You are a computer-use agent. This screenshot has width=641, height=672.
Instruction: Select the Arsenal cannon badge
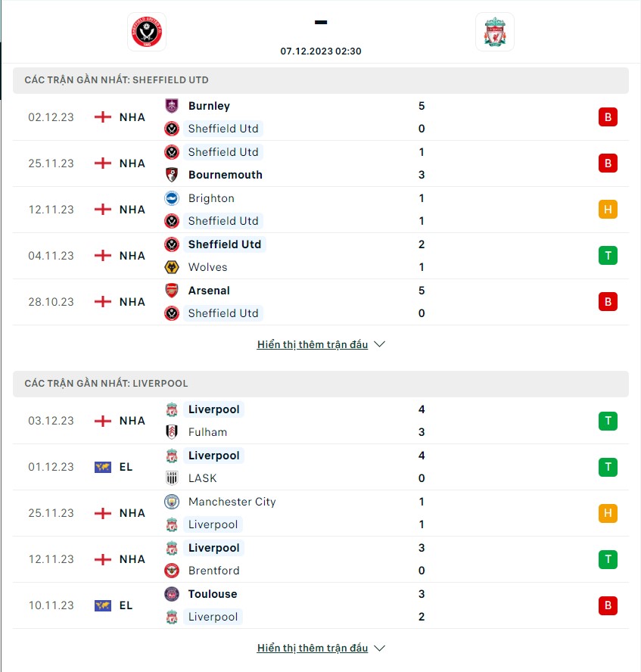[171, 291]
